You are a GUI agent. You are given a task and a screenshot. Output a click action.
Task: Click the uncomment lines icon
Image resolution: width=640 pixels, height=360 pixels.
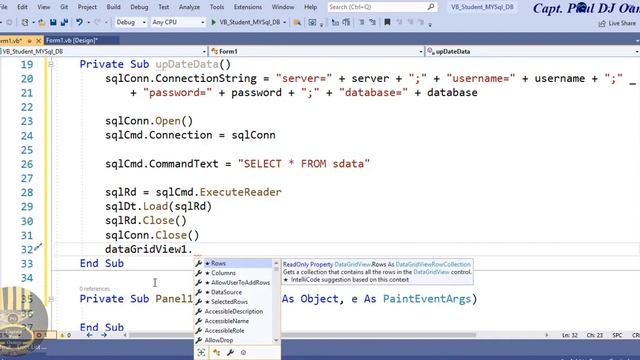coord(372,22)
